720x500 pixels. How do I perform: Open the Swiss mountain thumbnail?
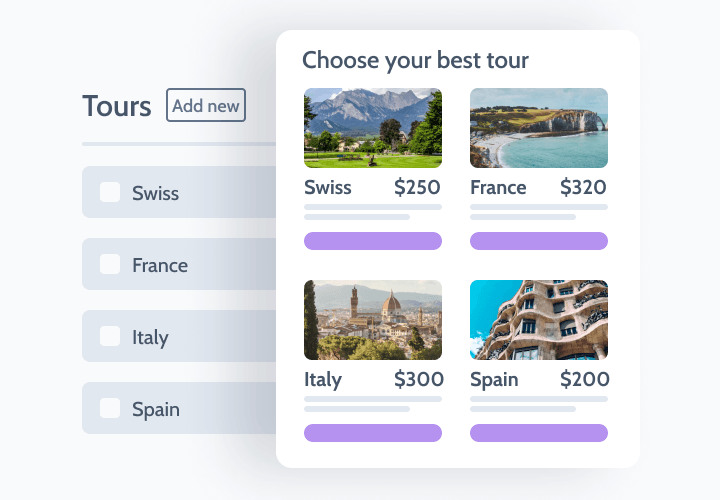[x=372, y=128]
